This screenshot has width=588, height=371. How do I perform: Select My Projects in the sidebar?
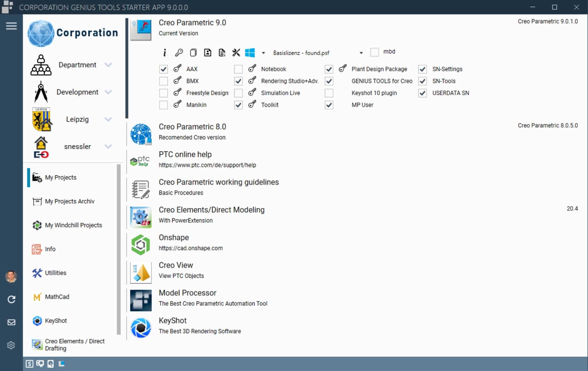(72, 178)
